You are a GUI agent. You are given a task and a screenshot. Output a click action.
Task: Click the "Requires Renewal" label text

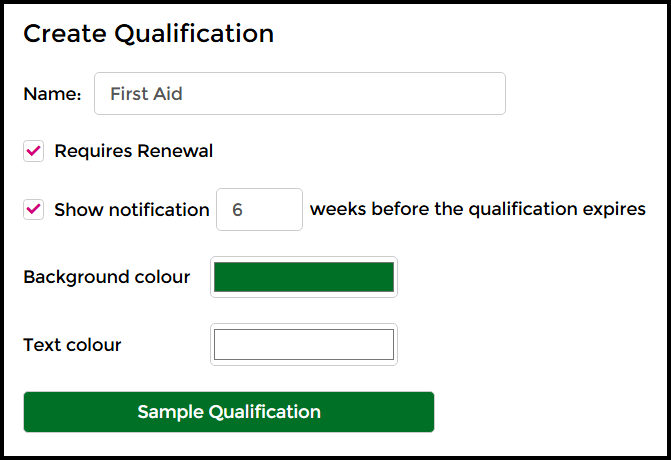point(134,152)
